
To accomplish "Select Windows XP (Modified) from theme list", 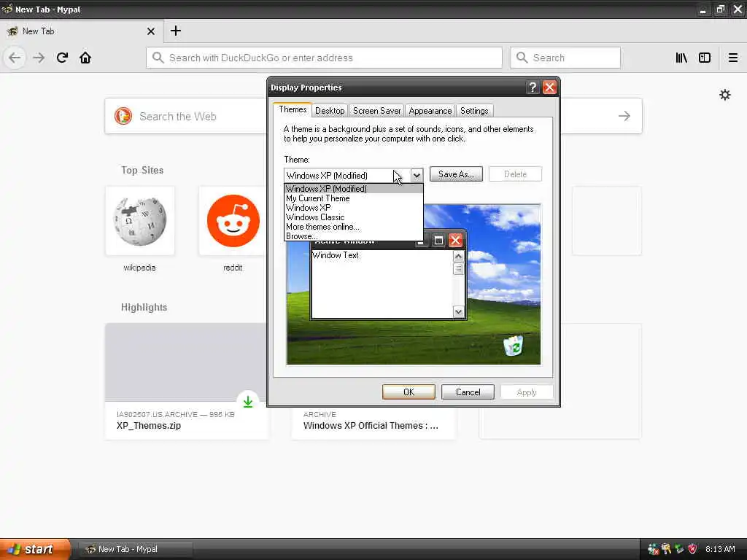I will point(354,189).
